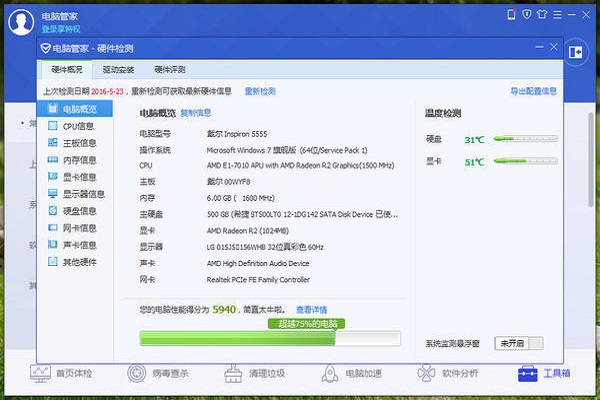Click the Microsoft Windows 7 旗舰版 text
The width and height of the screenshot is (600, 400).
pyautogui.click(x=287, y=150)
